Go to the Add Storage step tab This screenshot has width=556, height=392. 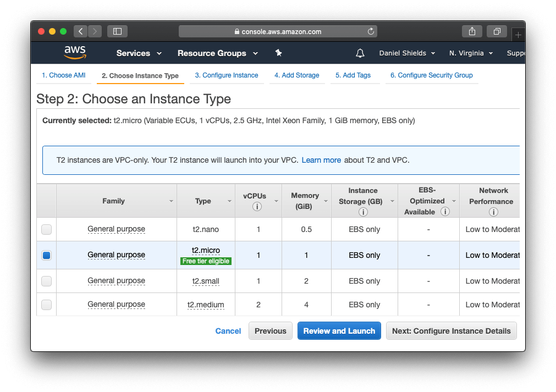296,75
